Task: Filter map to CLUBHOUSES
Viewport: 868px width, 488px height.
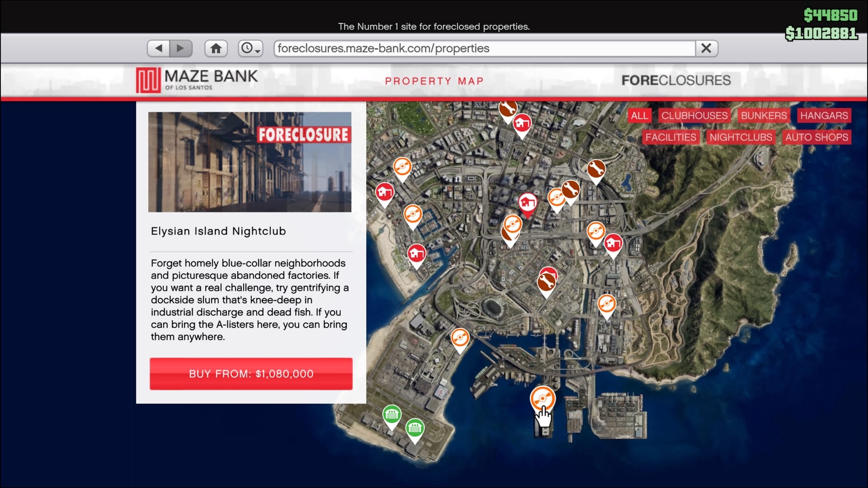Action: tap(694, 116)
